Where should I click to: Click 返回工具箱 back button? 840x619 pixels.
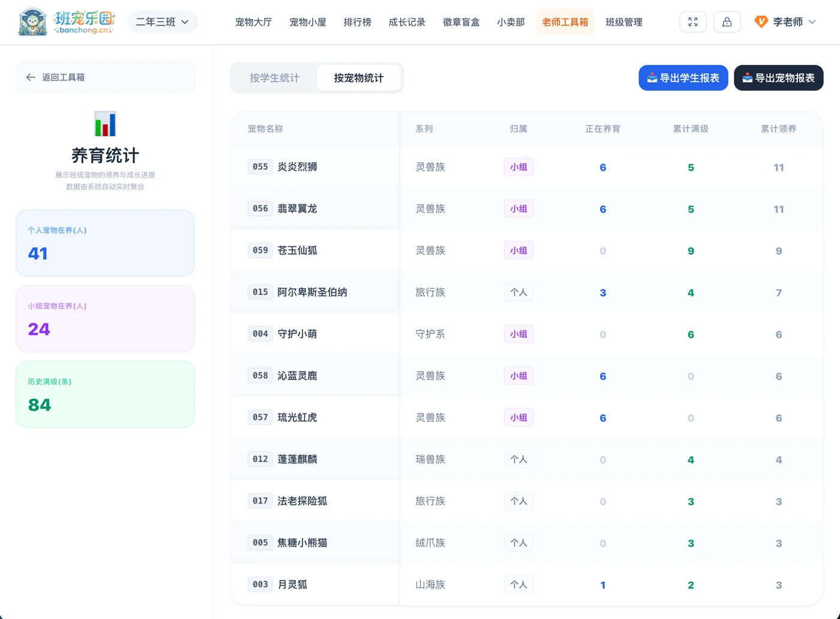pos(105,77)
